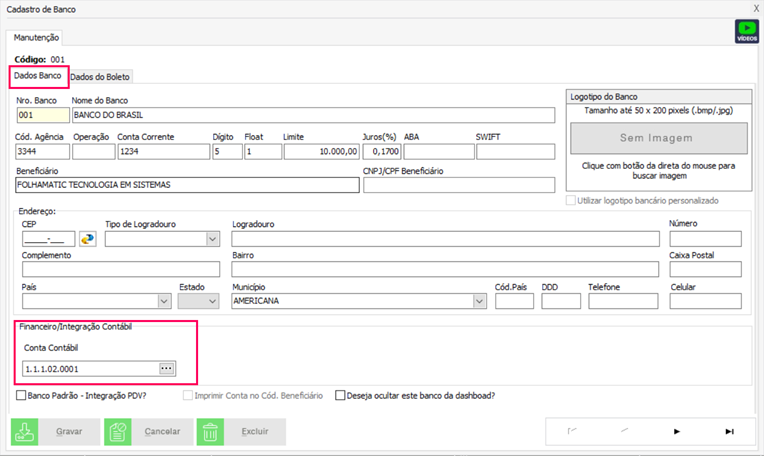Switch to Dados do Boleto tab
The height and width of the screenshot is (456, 764).
(100, 77)
